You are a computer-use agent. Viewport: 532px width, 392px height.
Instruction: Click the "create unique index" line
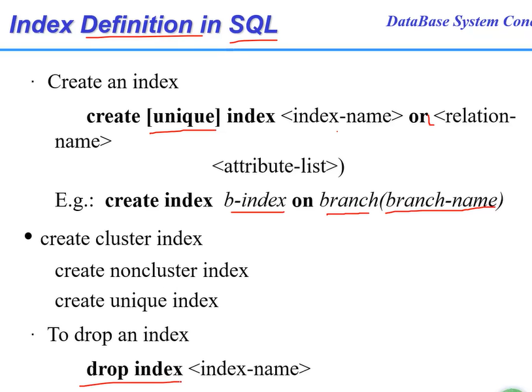tap(136, 301)
